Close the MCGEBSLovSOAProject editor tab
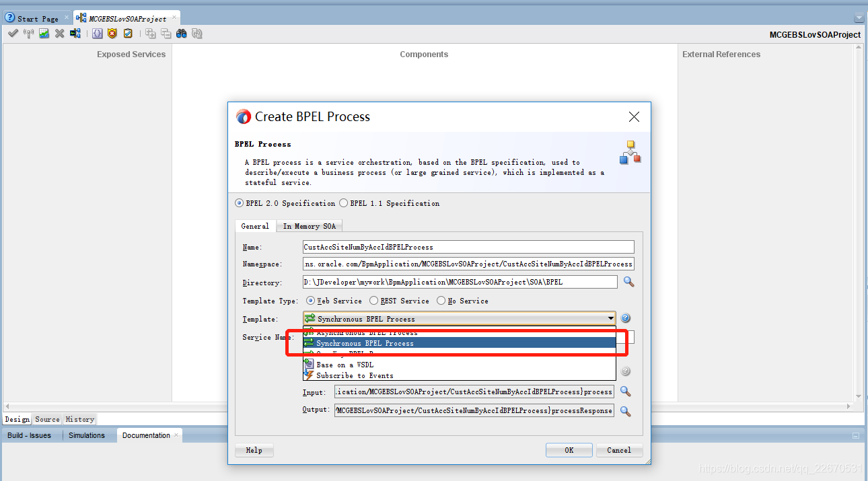The image size is (868, 481). [174, 17]
